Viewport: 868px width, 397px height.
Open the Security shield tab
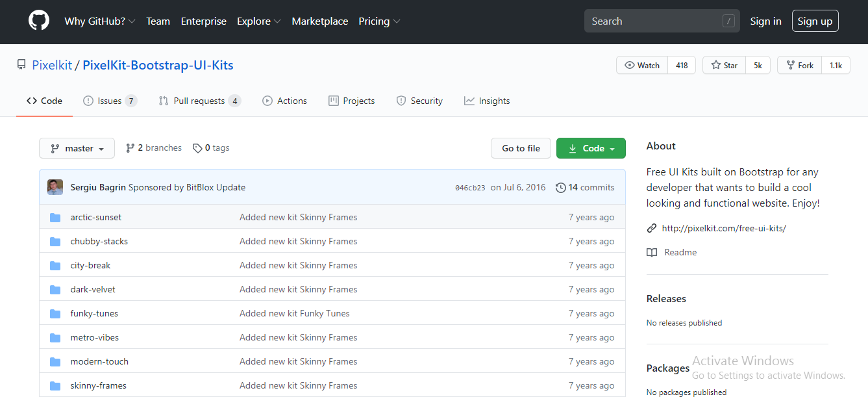pyautogui.click(x=419, y=101)
